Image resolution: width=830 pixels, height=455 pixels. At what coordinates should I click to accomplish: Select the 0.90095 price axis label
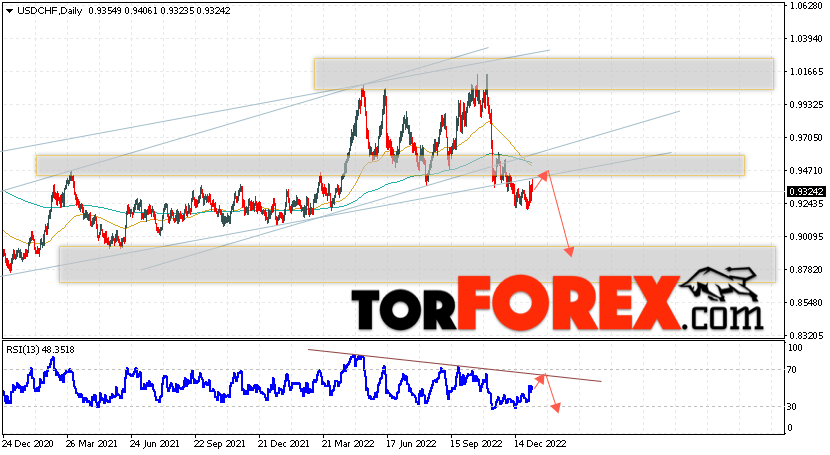[806, 236]
